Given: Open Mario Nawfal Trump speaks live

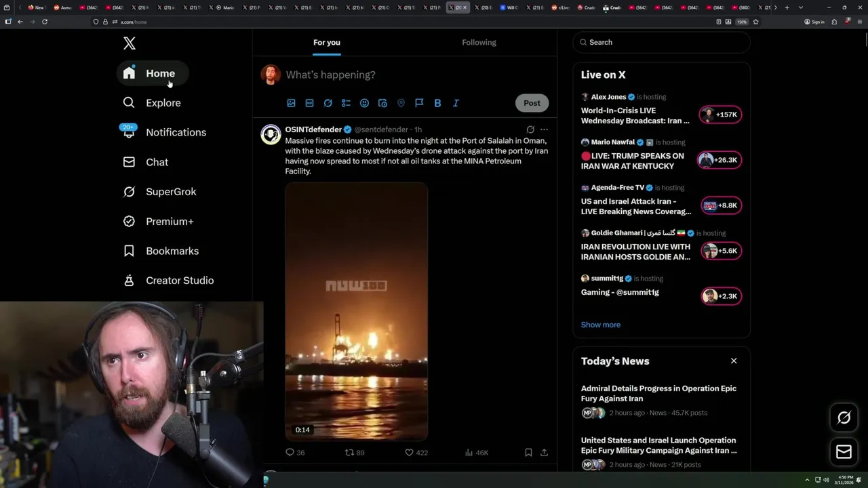Looking at the screenshot, I should click(x=632, y=161).
